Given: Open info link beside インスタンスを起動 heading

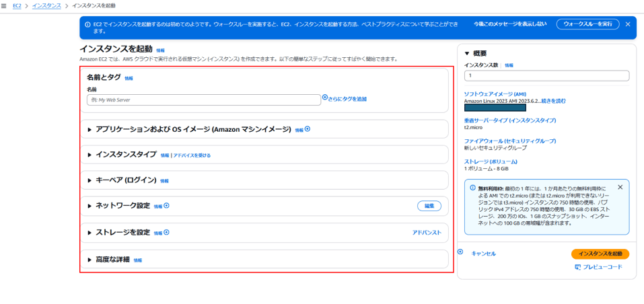Looking at the screenshot, I should (x=160, y=50).
